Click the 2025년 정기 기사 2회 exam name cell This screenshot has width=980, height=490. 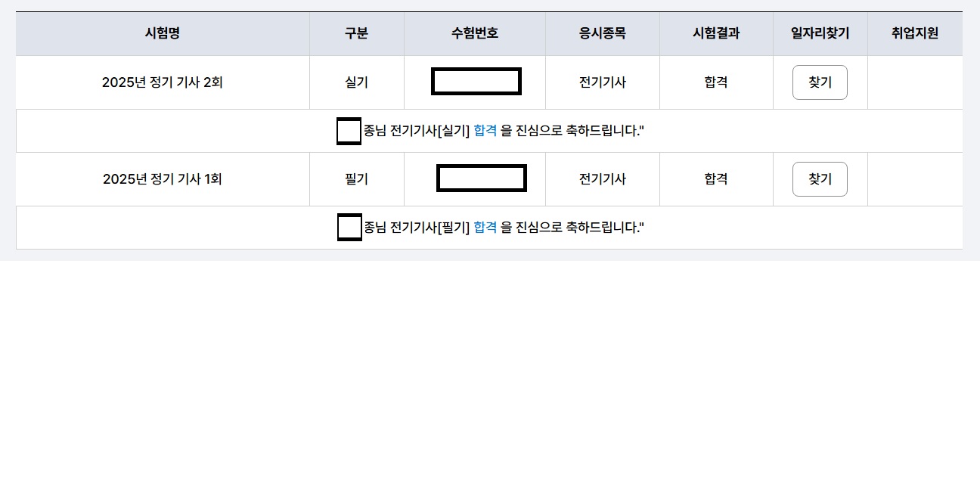[163, 82]
